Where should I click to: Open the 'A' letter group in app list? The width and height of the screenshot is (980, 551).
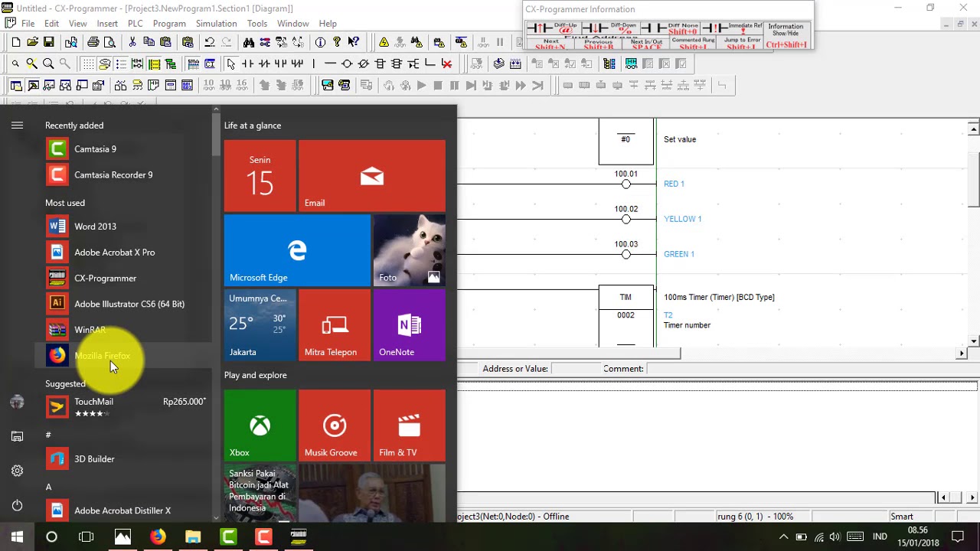coord(48,487)
